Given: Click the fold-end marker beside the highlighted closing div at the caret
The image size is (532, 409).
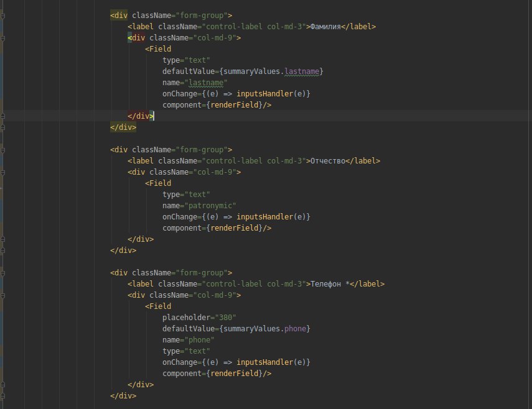Looking at the screenshot, I should coord(2,116).
